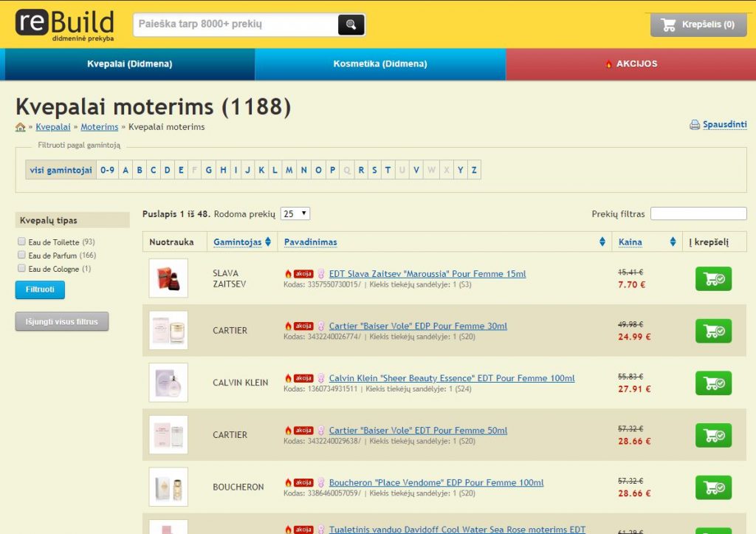
Task: Click the Spausdinti printer icon
Action: (694, 125)
